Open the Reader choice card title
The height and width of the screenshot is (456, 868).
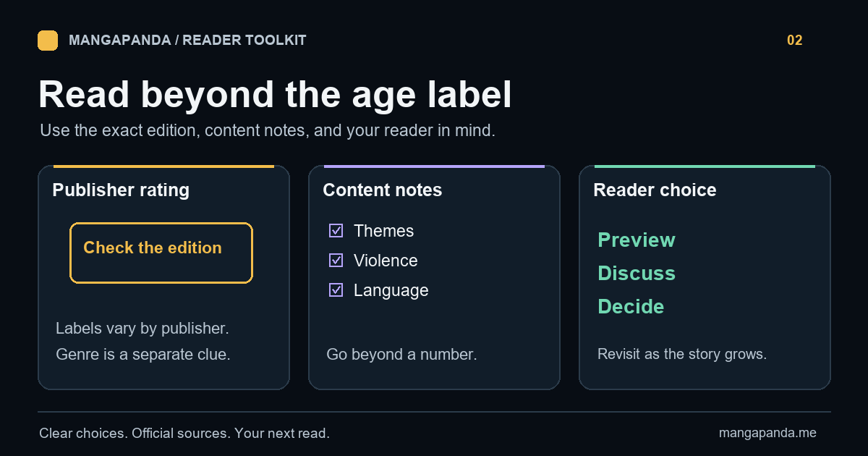click(x=655, y=190)
